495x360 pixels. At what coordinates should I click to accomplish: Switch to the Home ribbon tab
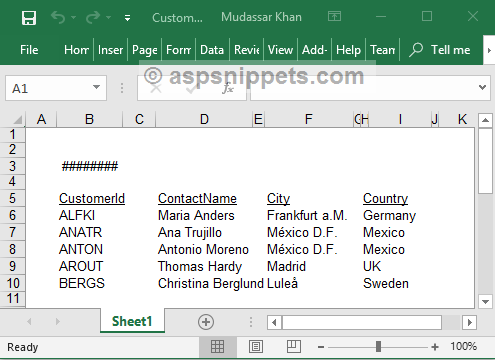(76, 50)
